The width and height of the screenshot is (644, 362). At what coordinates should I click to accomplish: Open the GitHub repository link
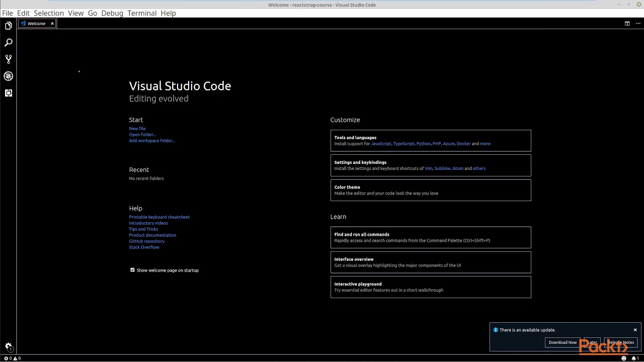click(146, 241)
